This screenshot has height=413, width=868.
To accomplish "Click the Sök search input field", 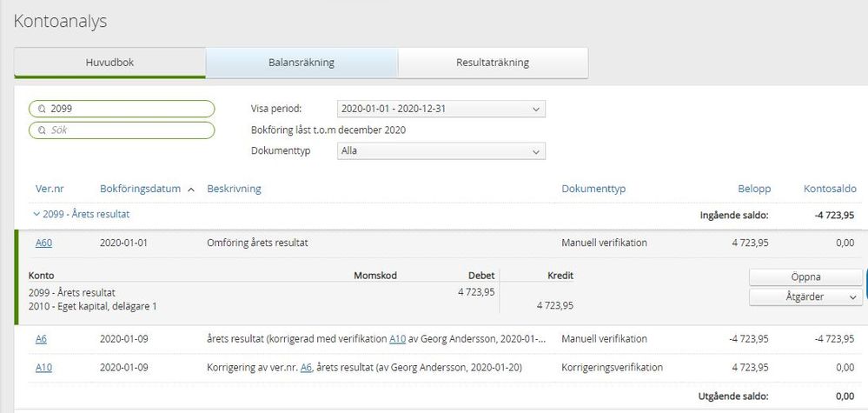I will pyautogui.click(x=122, y=130).
